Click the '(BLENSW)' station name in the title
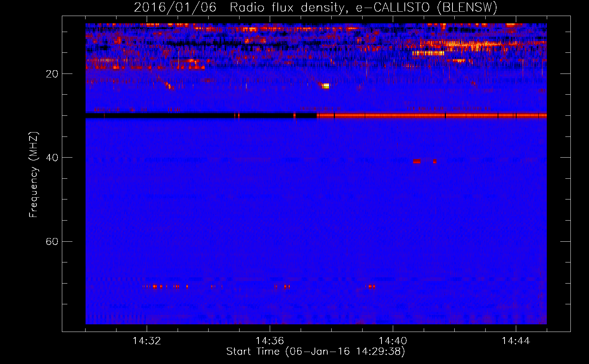Image resolution: width=589 pixels, height=364 pixels. click(467, 8)
